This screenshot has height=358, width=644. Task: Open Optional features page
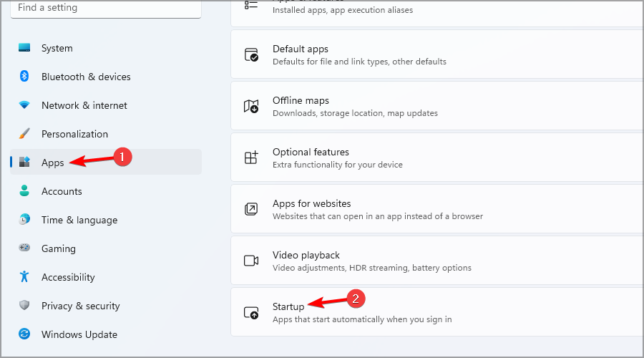pyautogui.click(x=437, y=158)
